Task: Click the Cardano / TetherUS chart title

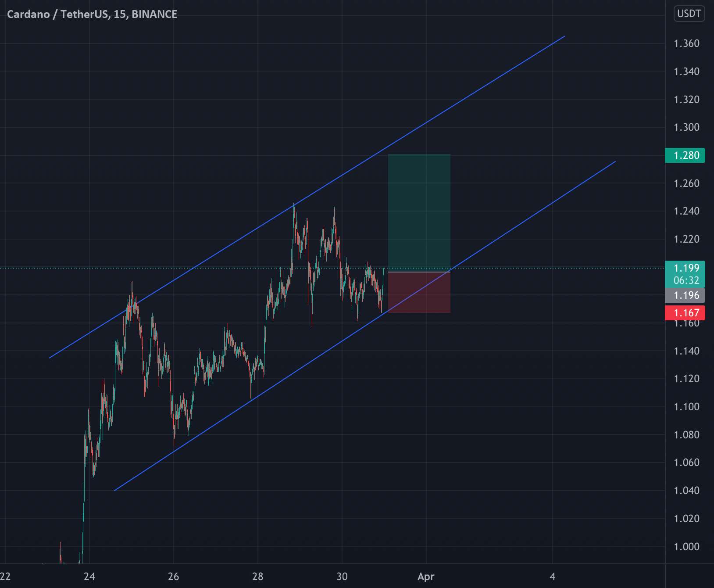Action: pyautogui.click(x=92, y=14)
